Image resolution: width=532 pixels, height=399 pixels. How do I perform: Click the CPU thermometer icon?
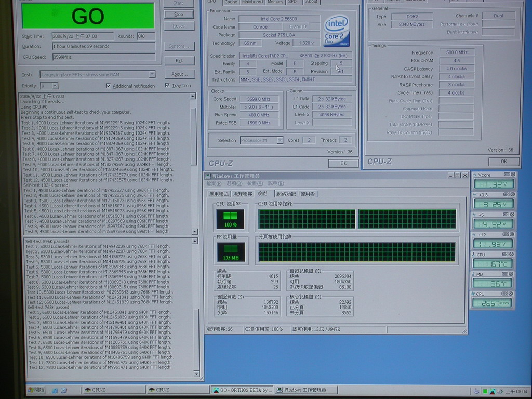[x=473, y=254]
